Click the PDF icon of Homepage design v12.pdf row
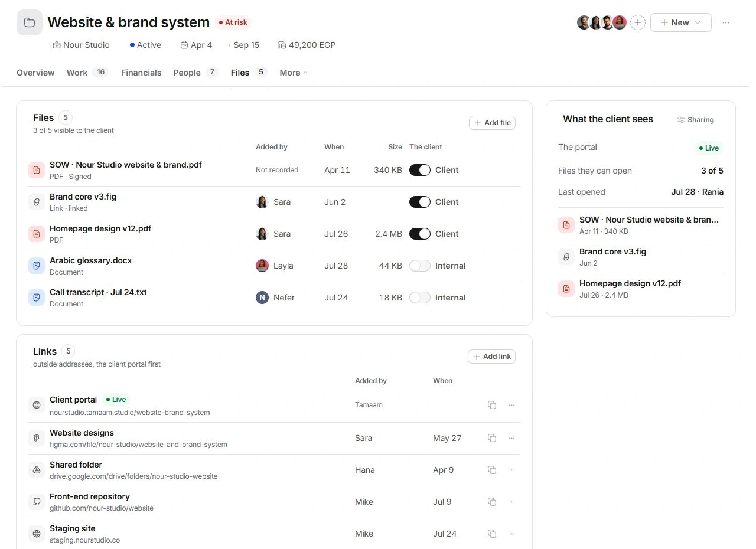Image resolution: width=756 pixels, height=549 pixels. pos(37,234)
